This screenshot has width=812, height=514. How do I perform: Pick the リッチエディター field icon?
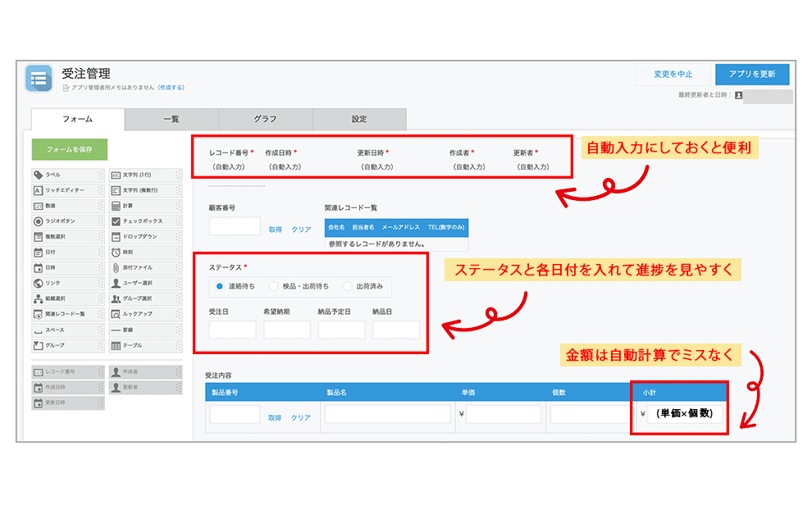pyautogui.click(x=38, y=190)
